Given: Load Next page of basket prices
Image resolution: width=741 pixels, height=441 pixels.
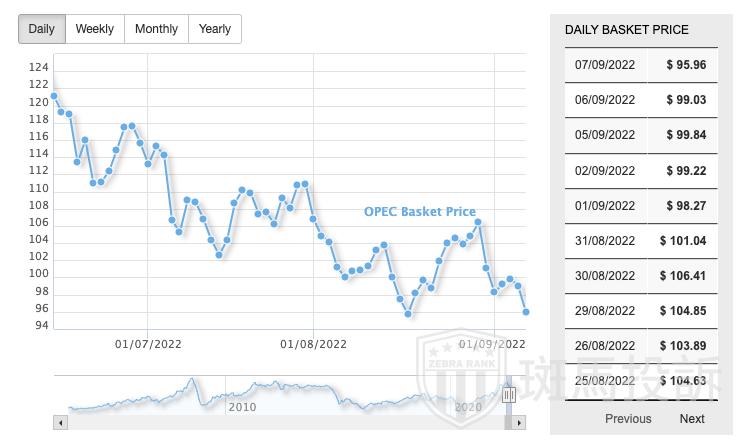Looking at the screenshot, I should click(x=692, y=419).
